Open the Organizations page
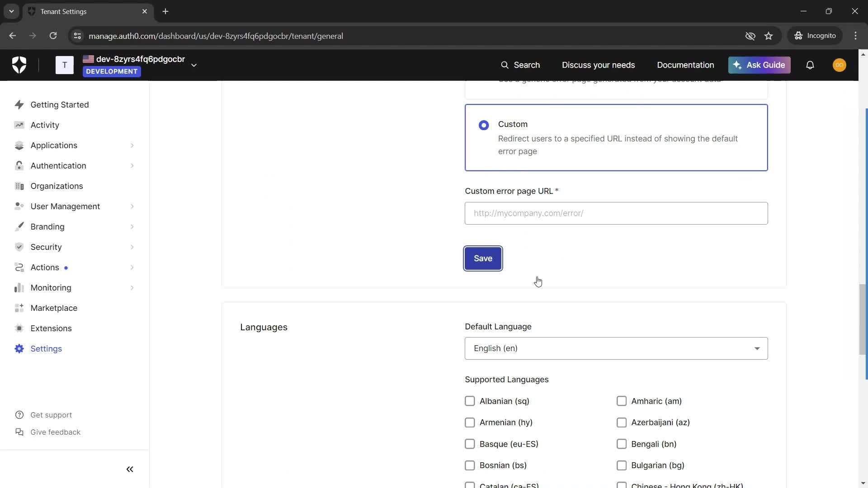The height and width of the screenshot is (488, 868). pos(57,186)
